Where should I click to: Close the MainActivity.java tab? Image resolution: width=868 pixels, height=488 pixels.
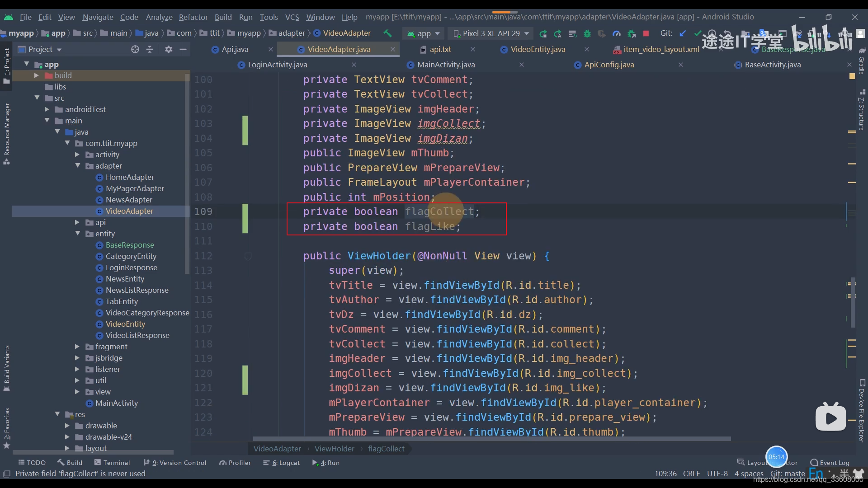[521, 65]
